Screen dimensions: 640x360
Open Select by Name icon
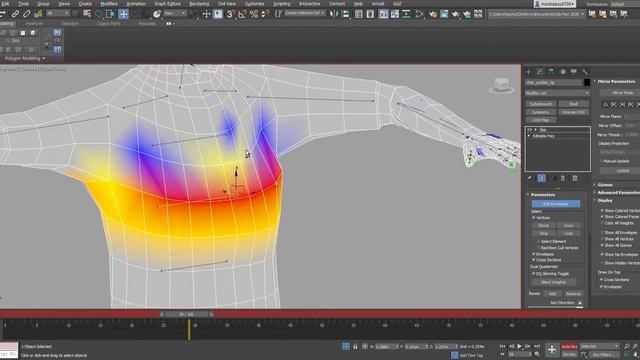coord(87,14)
